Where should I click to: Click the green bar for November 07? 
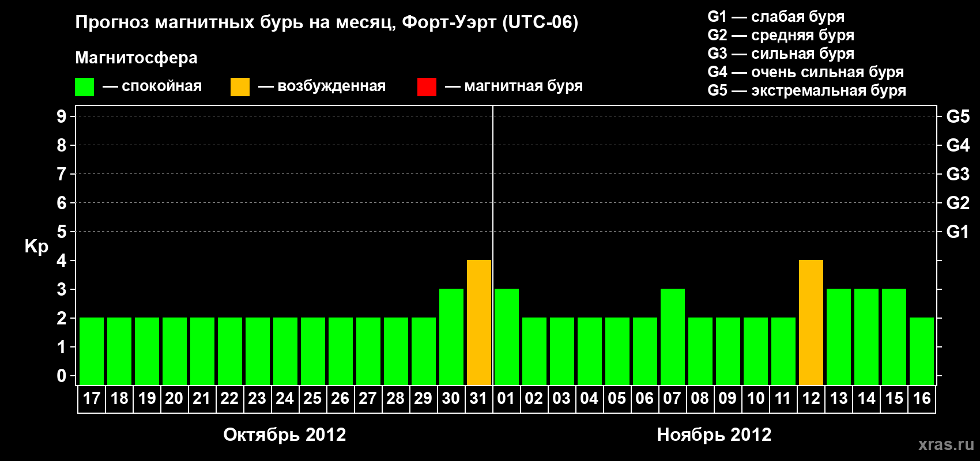673,337
